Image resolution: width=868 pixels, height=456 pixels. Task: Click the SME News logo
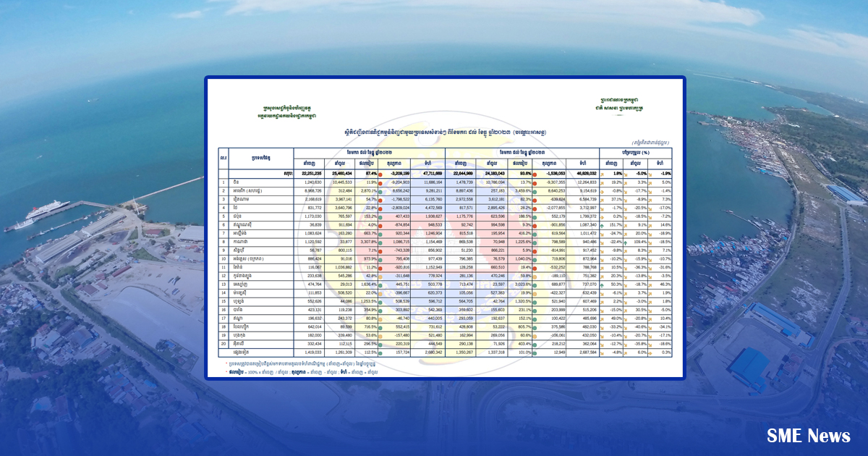click(x=809, y=436)
